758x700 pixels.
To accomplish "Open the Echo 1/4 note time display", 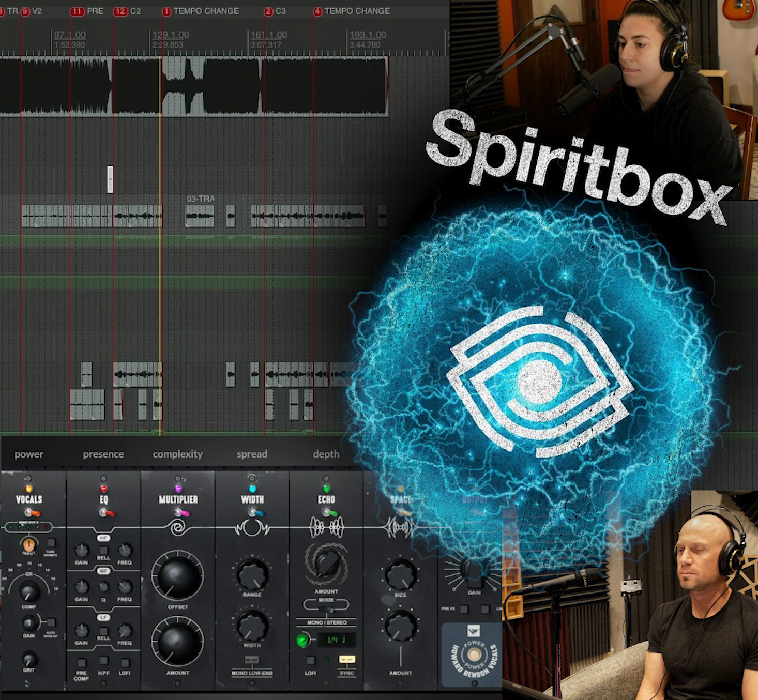I will [336, 640].
